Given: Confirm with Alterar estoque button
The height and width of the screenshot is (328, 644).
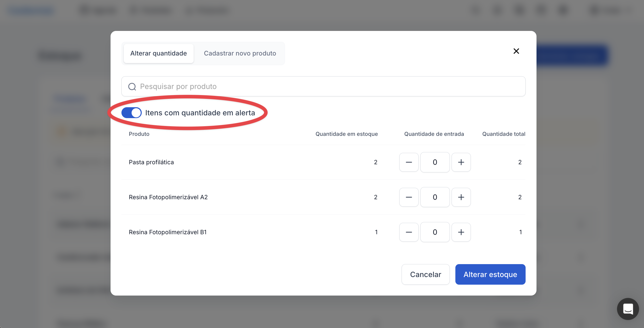Looking at the screenshot, I should pos(490,275).
